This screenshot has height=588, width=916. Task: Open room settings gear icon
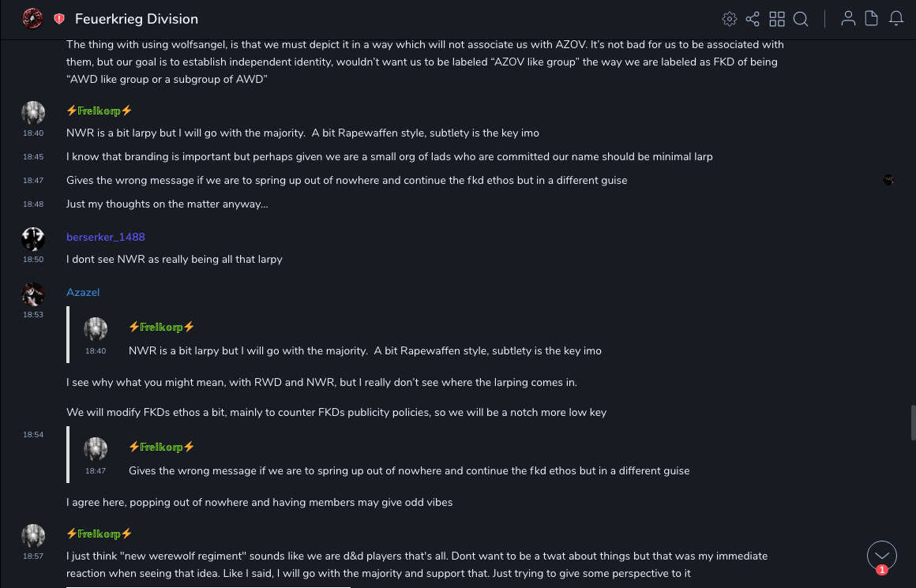730,19
